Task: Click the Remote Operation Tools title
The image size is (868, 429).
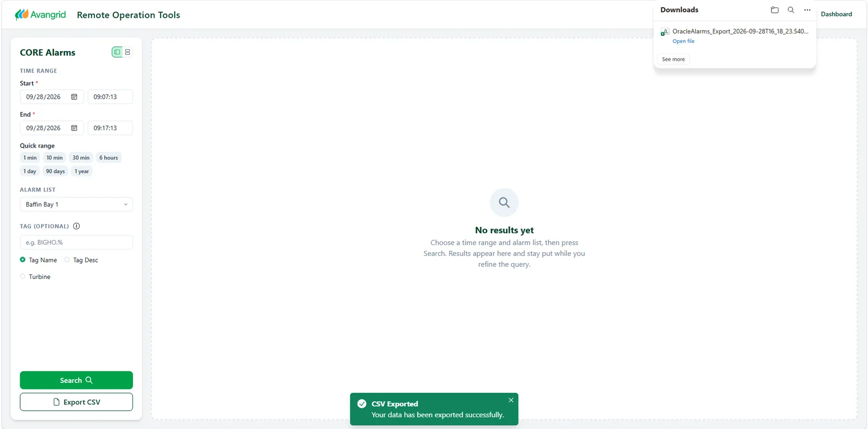Action: tap(129, 15)
